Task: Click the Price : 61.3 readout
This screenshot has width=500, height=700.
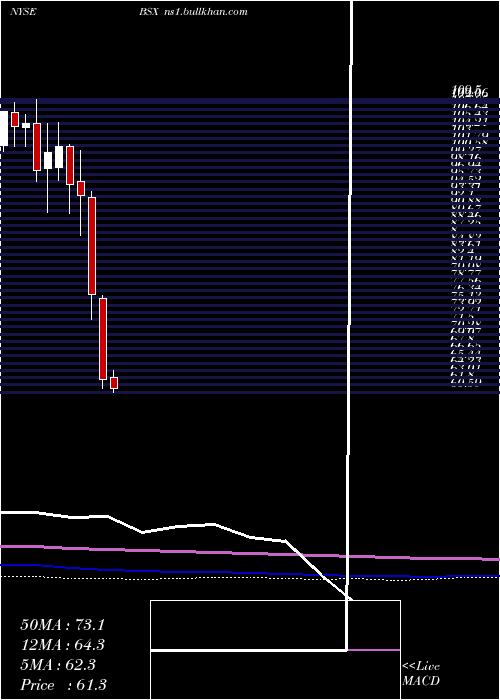Action: tap(63, 685)
